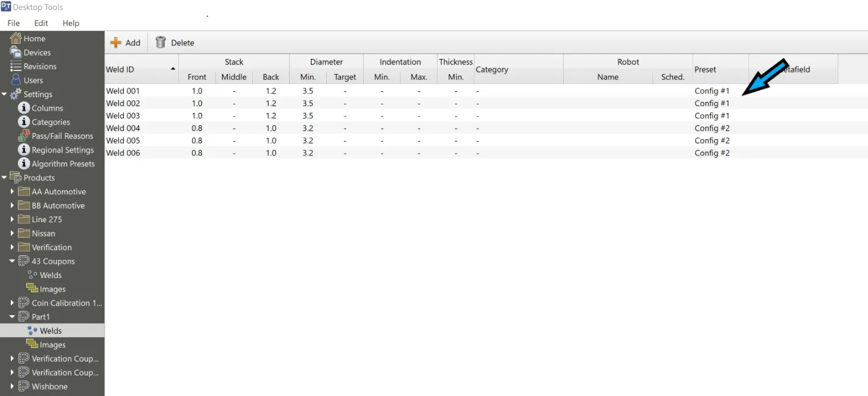Open the Home page icon
This screenshot has height=396, width=868.
click(16, 38)
